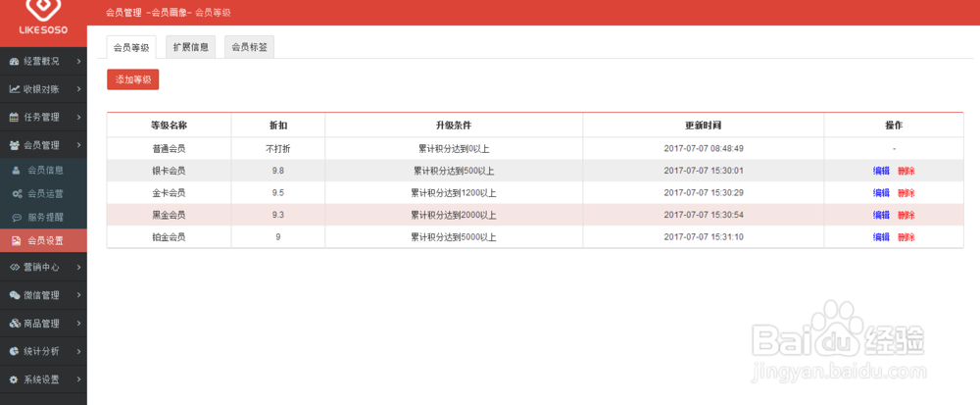The image size is (980, 405).
Task: Click the 统计分析 pie chart icon
Action: [x=15, y=351]
